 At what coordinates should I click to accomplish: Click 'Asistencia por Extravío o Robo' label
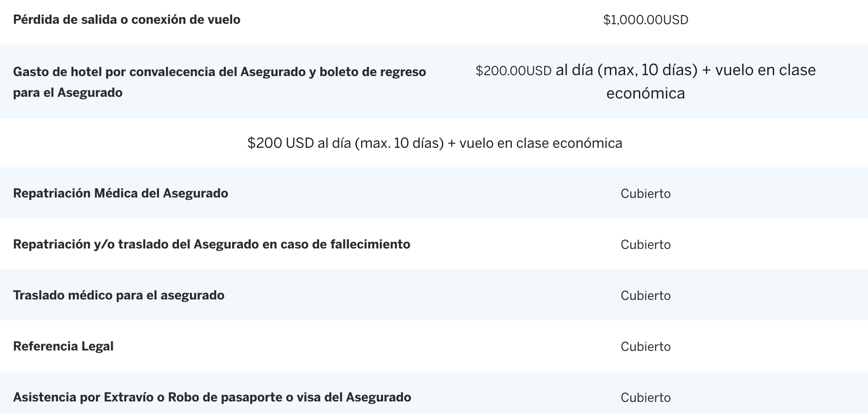tap(212, 397)
